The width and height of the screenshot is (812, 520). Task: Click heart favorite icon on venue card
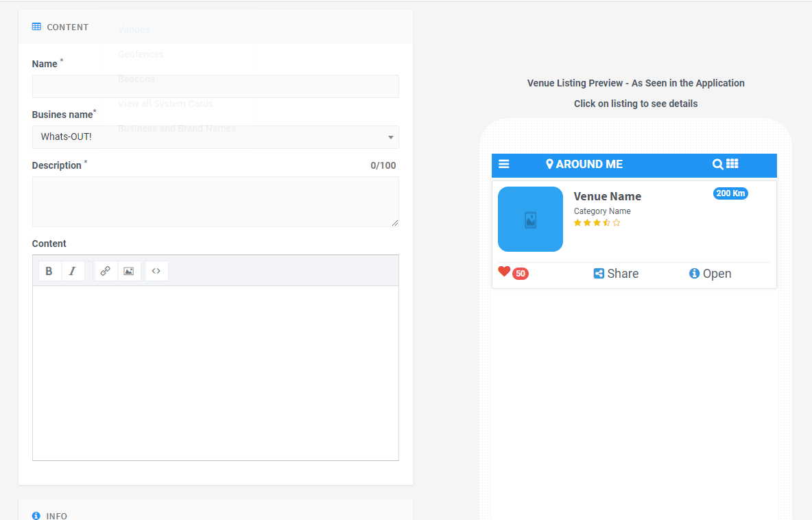pos(504,272)
